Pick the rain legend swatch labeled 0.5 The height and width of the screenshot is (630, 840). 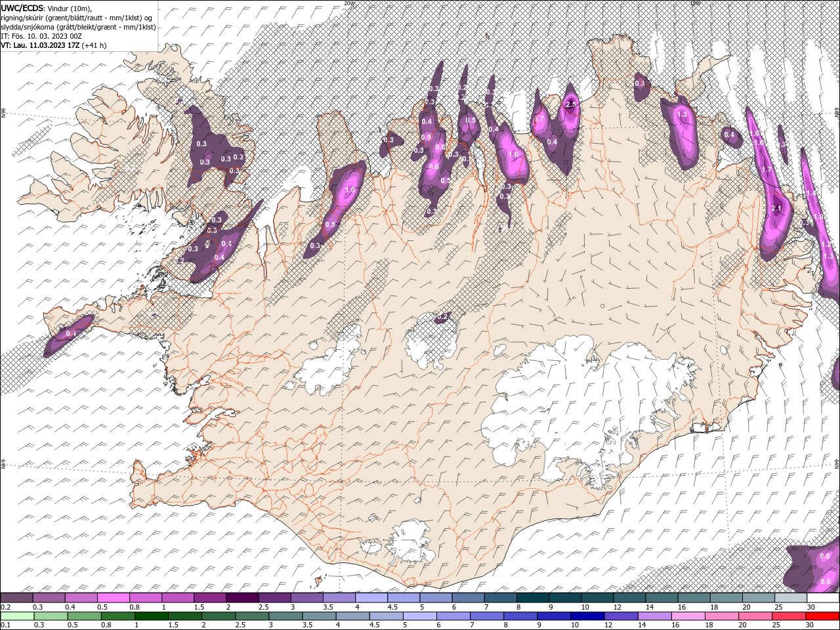coord(84,616)
